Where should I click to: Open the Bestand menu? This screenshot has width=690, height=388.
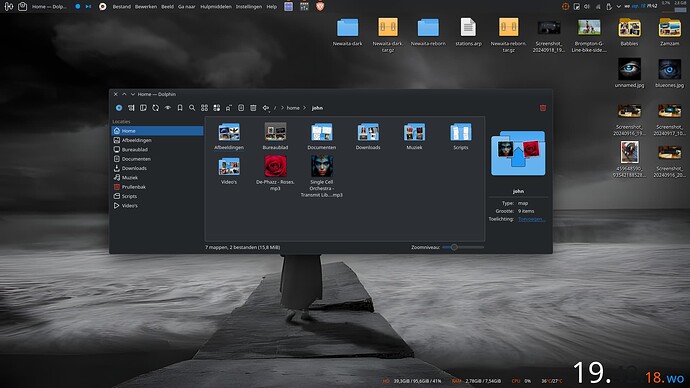(x=121, y=7)
